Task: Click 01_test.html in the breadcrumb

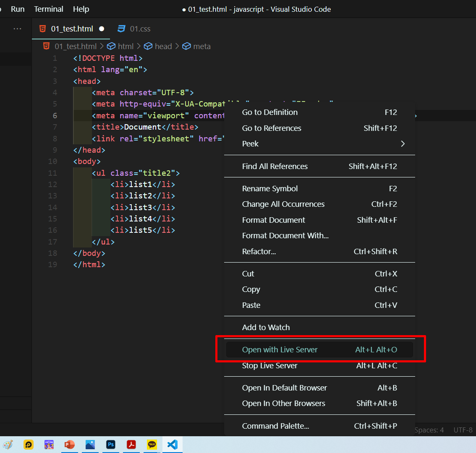Action: [76, 47]
